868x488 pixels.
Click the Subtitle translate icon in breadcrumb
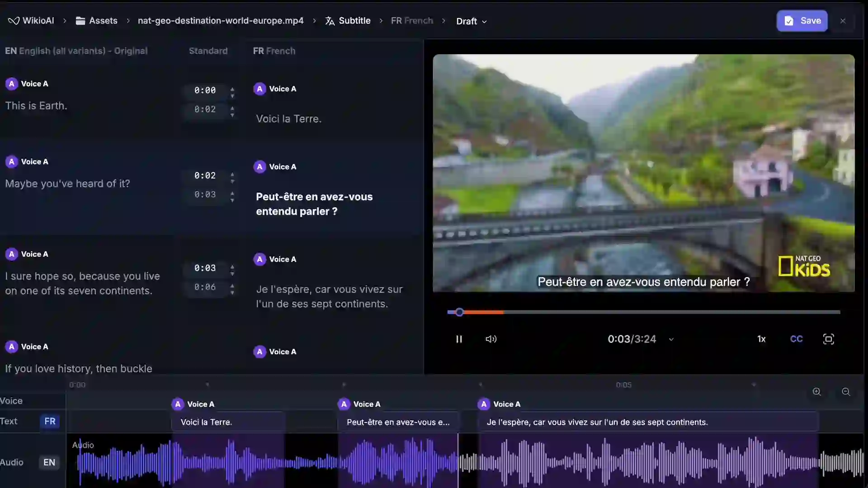click(330, 20)
